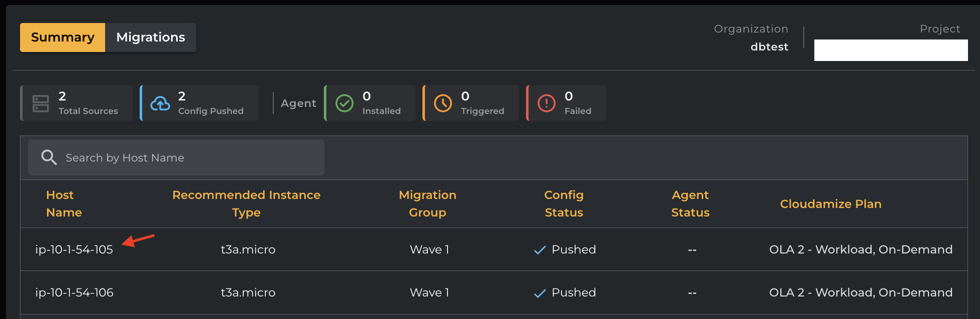Select host ip-10-1-54-106
Viewport: 980px width, 319px height.
tap(74, 292)
